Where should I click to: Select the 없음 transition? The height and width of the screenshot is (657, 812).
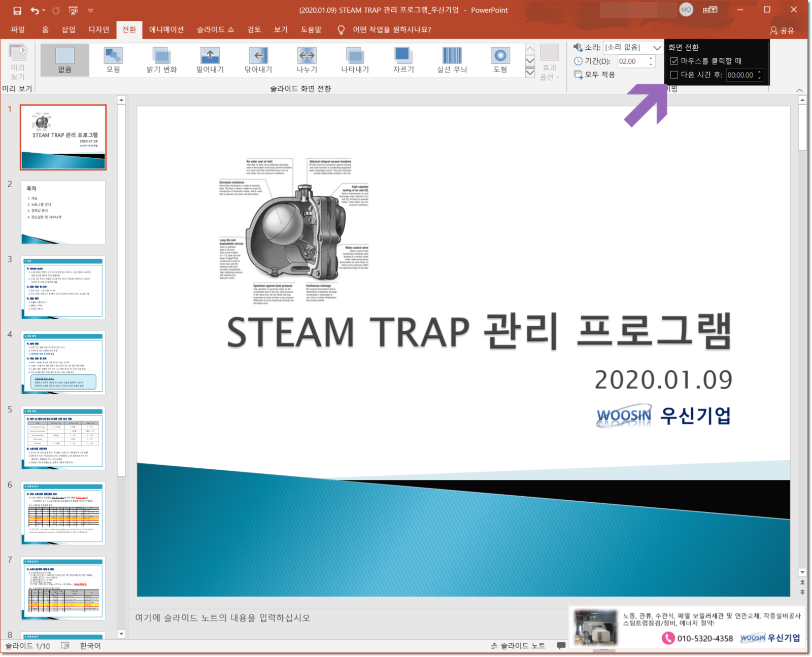pos(65,60)
